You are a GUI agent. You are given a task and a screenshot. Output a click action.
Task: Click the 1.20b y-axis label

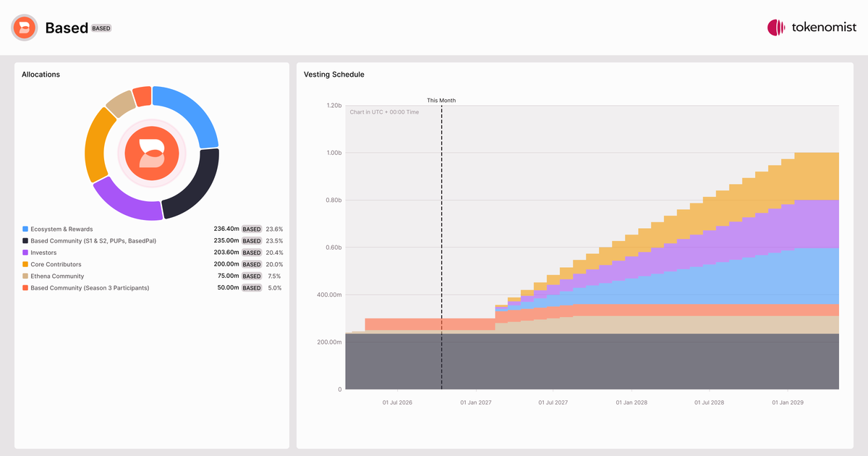pyautogui.click(x=333, y=106)
